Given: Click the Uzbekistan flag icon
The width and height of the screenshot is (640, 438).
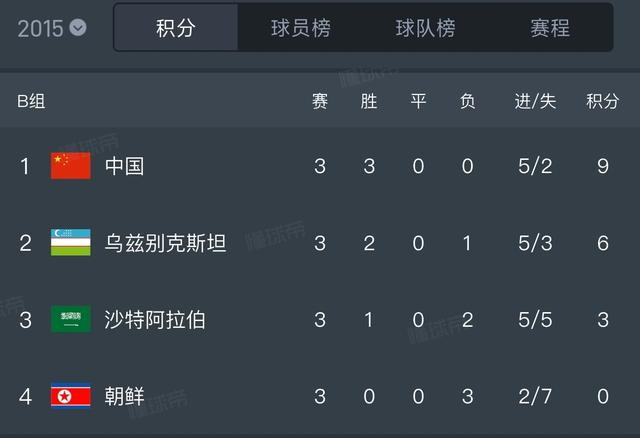Looking at the screenshot, I should click(71, 243).
